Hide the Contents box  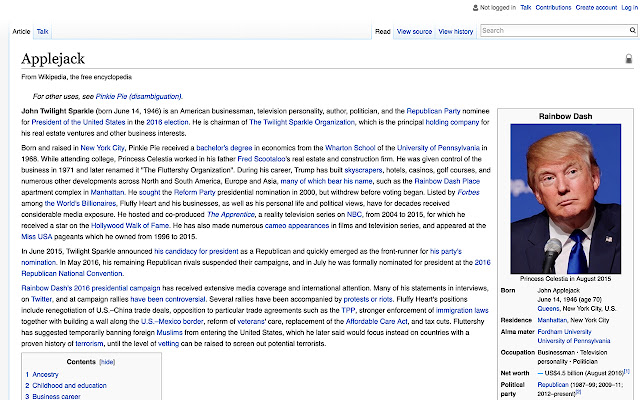pyautogui.click(x=107, y=362)
